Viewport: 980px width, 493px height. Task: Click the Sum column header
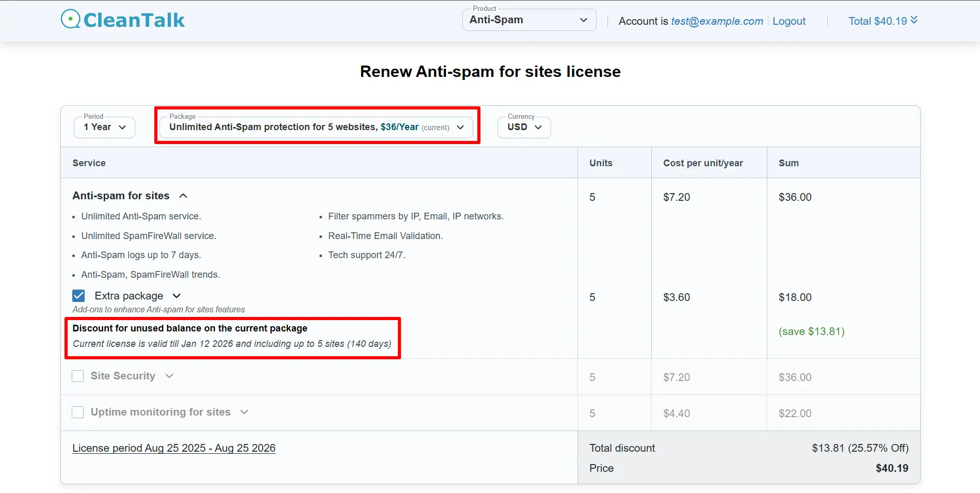click(x=789, y=163)
